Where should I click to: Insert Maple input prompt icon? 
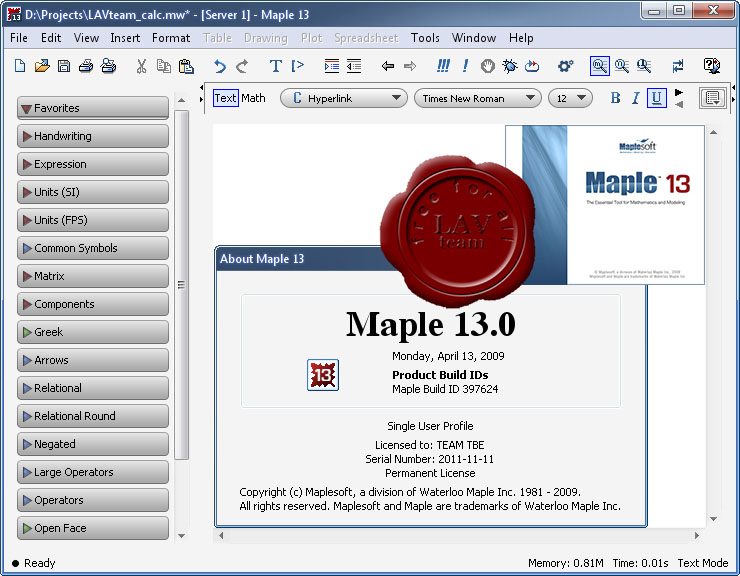pyautogui.click(x=297, y=66)
